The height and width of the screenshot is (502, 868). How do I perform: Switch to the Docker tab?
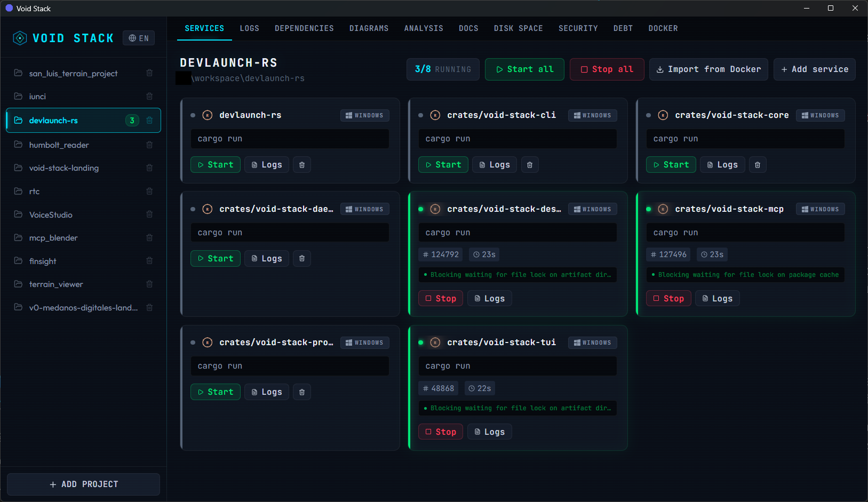[663, 28]
